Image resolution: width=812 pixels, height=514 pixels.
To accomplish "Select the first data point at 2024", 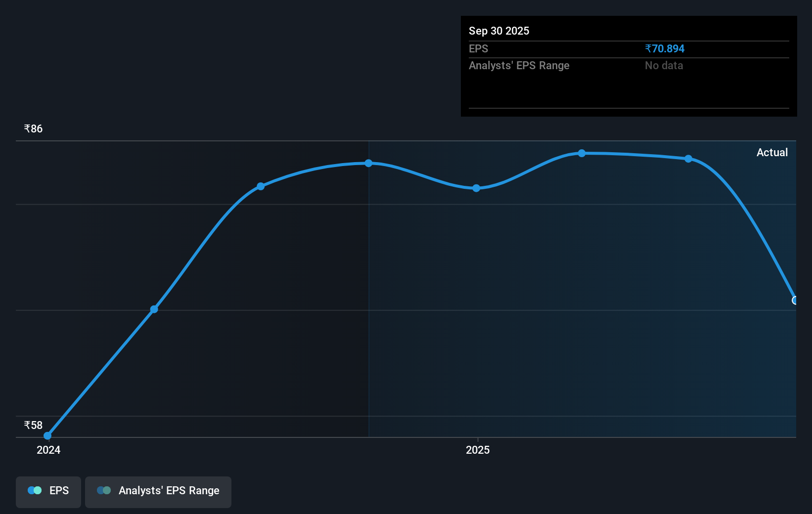I will (x=47, y=435).
